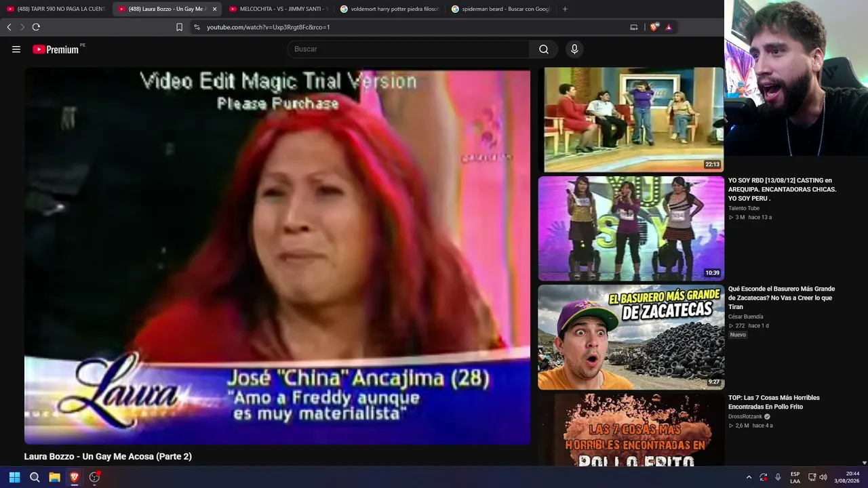This screenshot has width=868, height=488.
Task: Open a new browser tab
Action: point(565,9)
